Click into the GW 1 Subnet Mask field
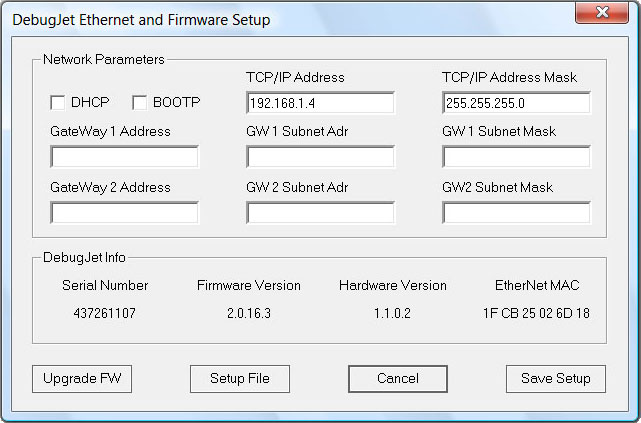 [x=516, y=157]
